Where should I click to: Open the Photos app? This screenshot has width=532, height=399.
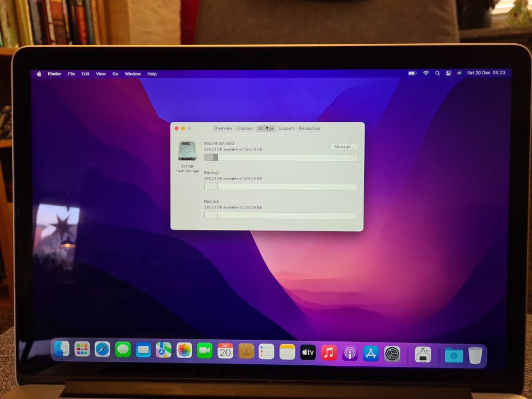pos(184,350)
